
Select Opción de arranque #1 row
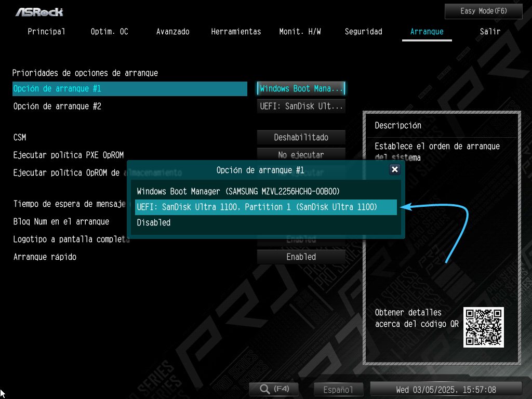pos(129,88)
